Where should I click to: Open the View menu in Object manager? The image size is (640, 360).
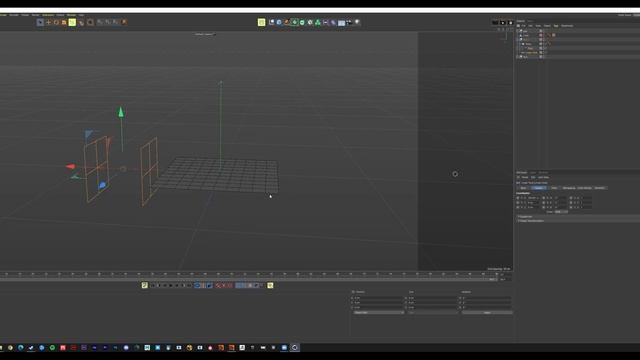tap(538, 26)
